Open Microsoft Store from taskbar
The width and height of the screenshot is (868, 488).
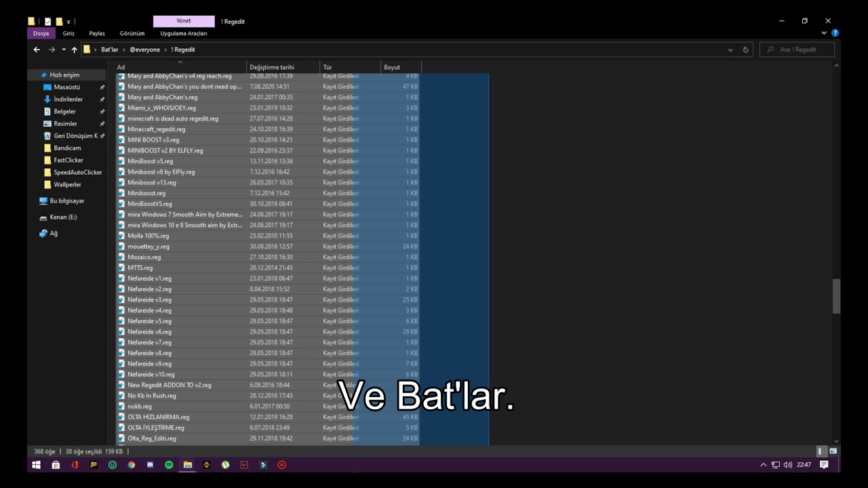tap(56, 465)
